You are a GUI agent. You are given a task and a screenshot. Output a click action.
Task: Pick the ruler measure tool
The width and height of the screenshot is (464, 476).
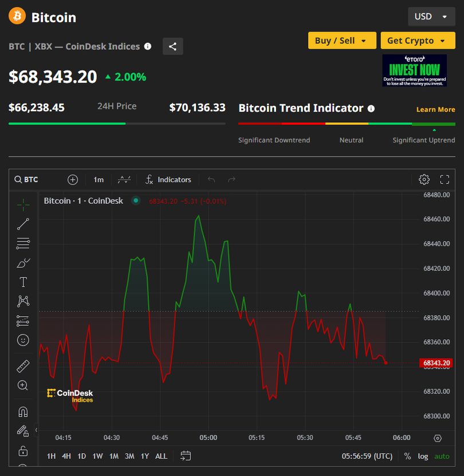coord(23,366)
